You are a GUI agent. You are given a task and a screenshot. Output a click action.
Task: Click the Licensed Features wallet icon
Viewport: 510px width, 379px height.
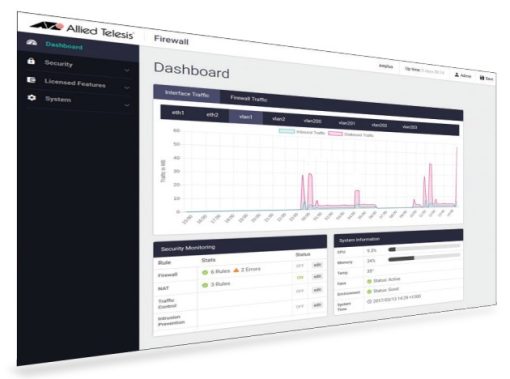coord(31,80)
